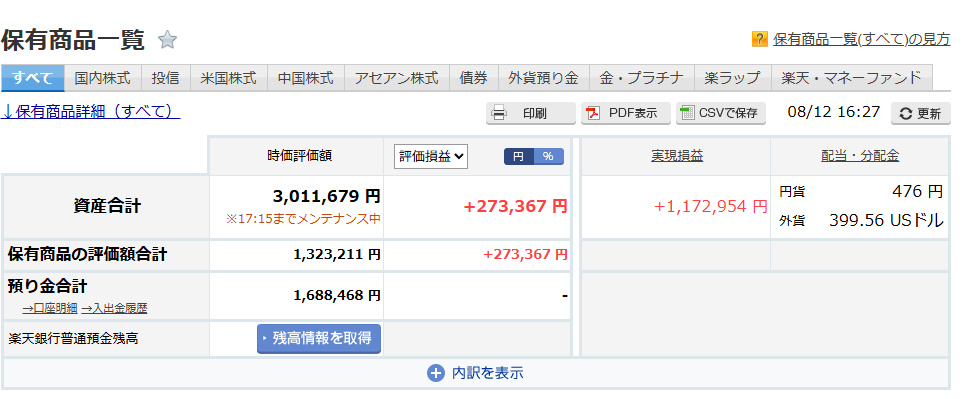Viewport: 973px width, 399px height.
Task: Open the 米国株式 tab
Action: tap(228, 78)
